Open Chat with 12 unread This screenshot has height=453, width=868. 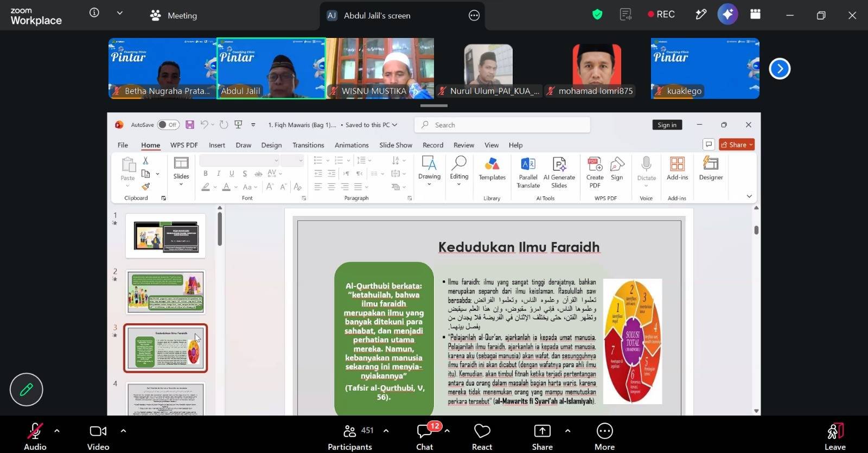425,437
